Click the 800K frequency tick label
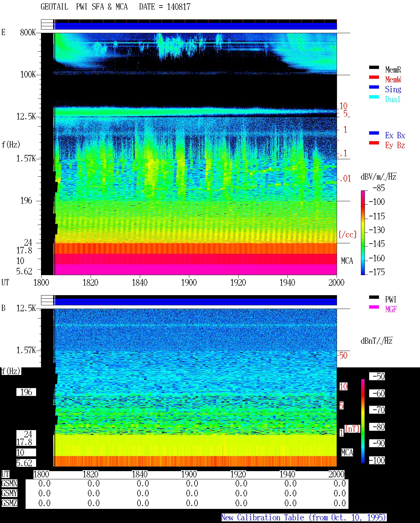This screenshot has height=523, width=420. 28,33
